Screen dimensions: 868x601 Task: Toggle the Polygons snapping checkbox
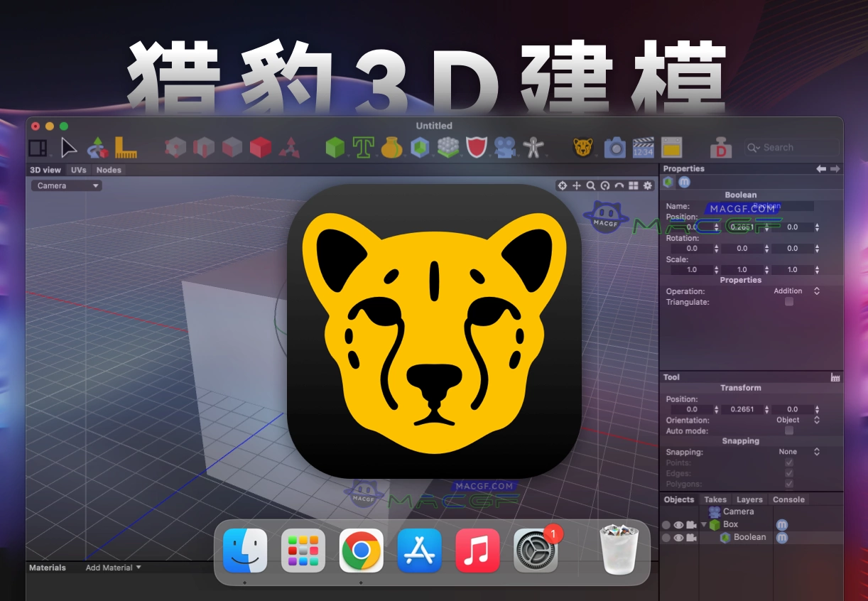point(788,484)
